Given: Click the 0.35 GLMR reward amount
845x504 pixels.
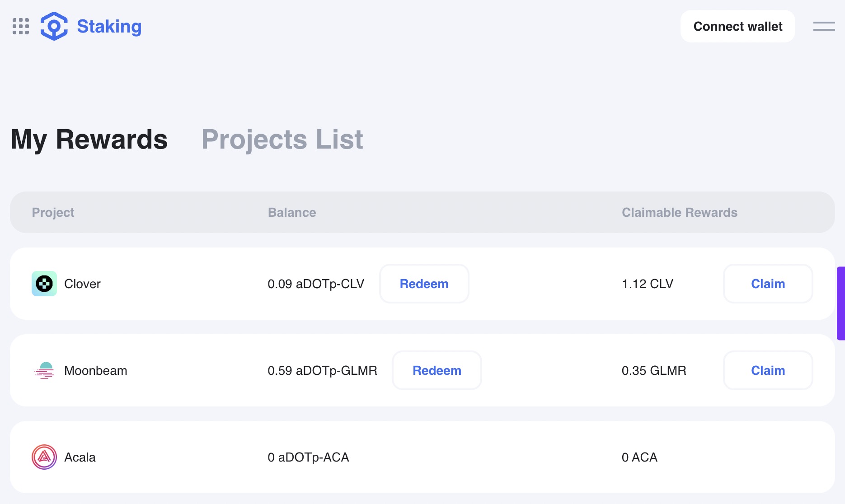Looking at the screenshot, I should (x=654, y=370).
